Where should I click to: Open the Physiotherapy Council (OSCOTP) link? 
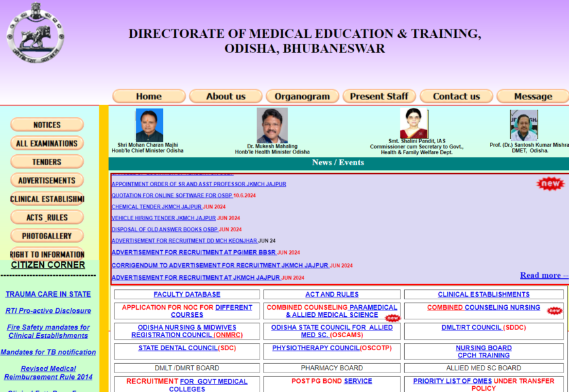pyautogui.click(x=332, y=348)
